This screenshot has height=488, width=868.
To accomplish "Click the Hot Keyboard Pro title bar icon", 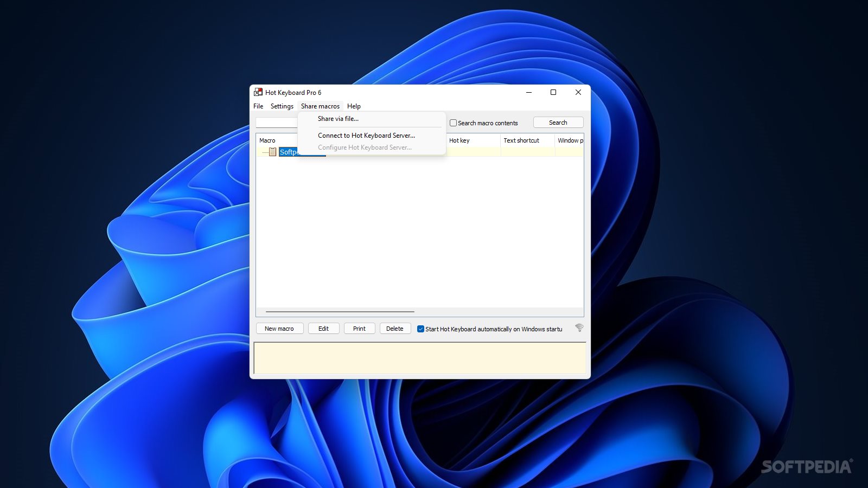I will coord(258,92).
